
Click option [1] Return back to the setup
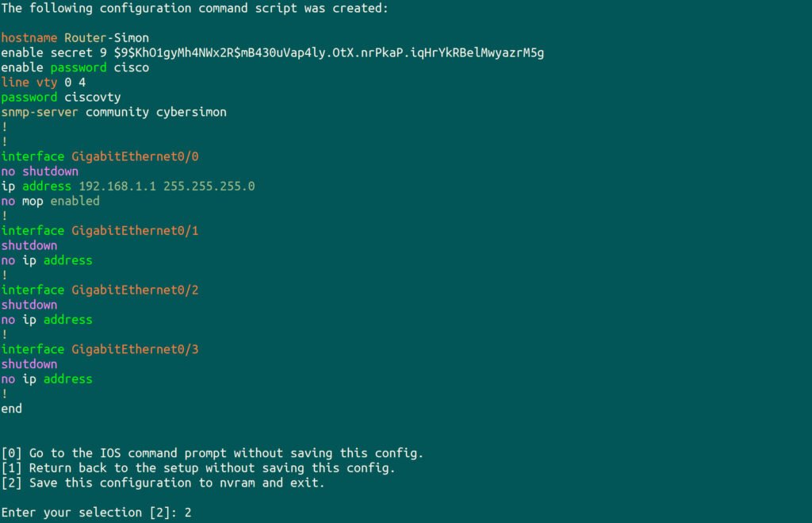[197, 468]
